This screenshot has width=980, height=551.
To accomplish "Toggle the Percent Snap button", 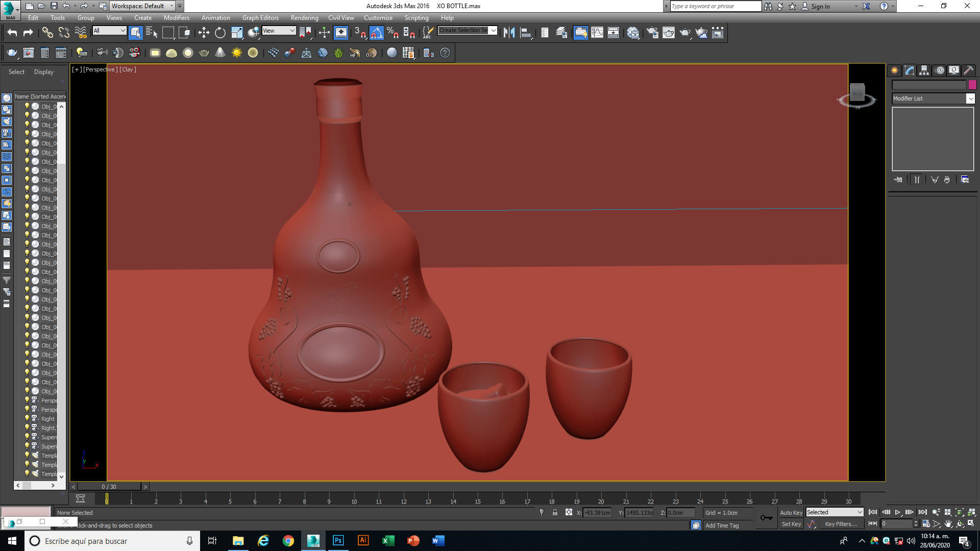I will pyautogui.click(x=393, y=33).
